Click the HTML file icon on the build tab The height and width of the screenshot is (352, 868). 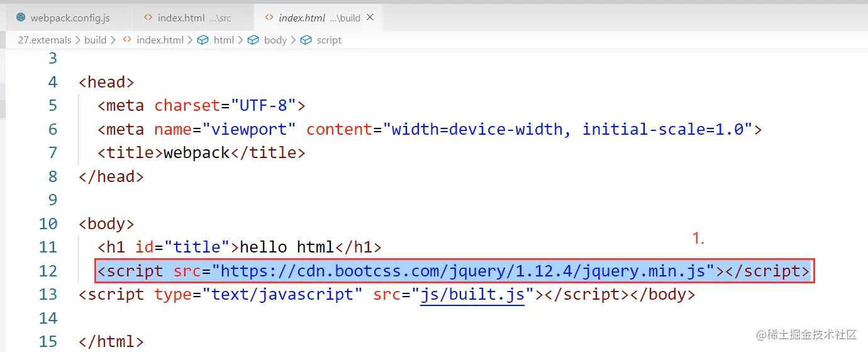click(x=270, y=18)
